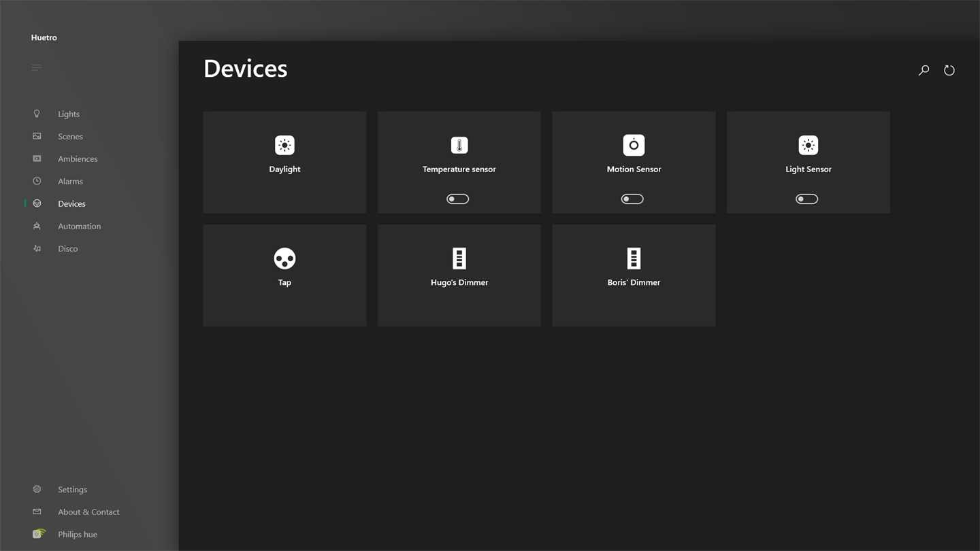Click the Daylight sun icon

[x=284, y=145]
